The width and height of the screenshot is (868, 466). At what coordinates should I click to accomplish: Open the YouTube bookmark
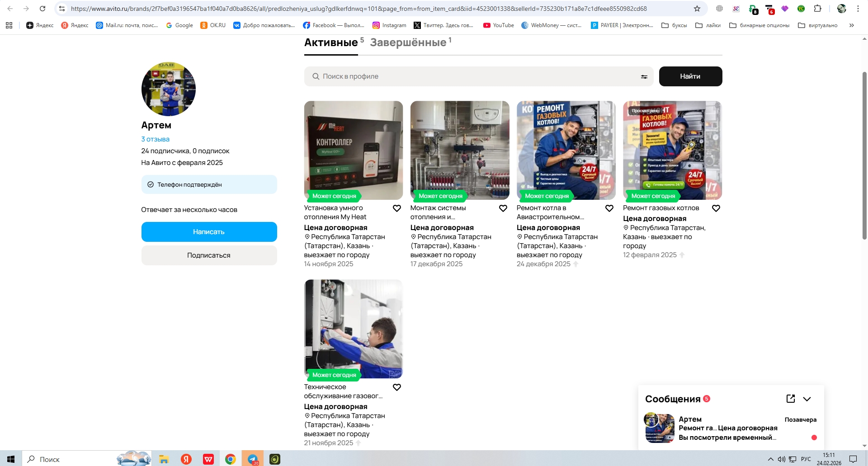498,25
